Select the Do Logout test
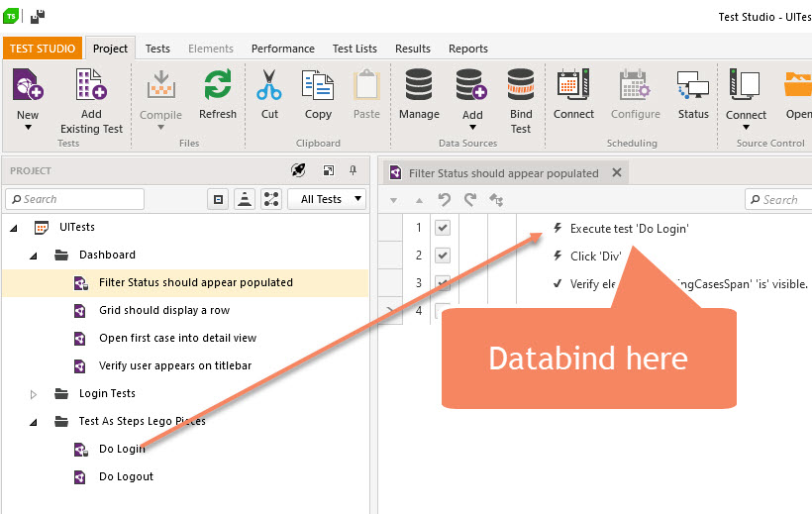The height and width of the screenshot is (514, 812). [126, 476]
